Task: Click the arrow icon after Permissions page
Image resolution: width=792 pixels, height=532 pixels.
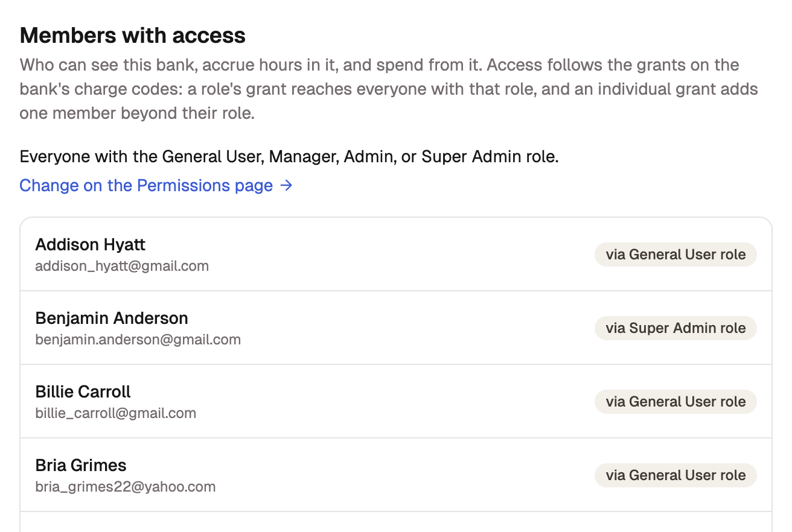Action: tap(287, 185)
